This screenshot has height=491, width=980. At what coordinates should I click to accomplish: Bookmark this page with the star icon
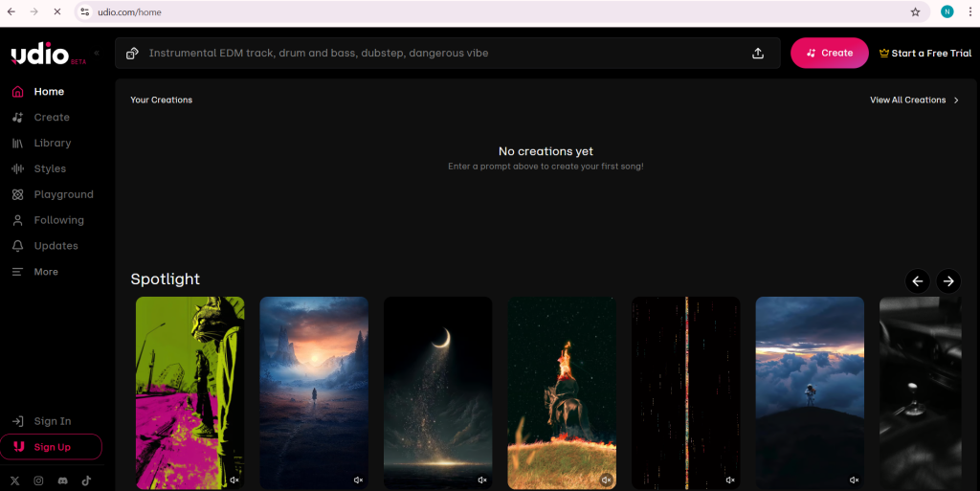click(x=915, y=12)
